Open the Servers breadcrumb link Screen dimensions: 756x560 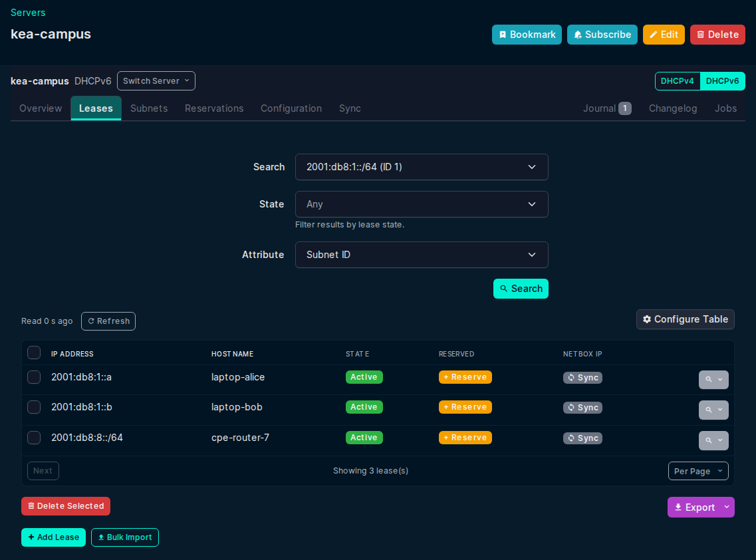pyautogui.click(x=28, y=13)
